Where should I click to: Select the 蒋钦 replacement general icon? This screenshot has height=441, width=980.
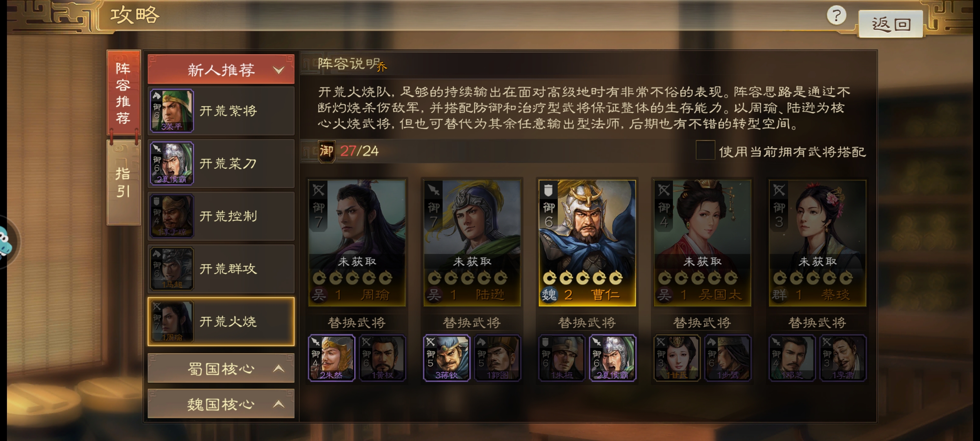446,358
